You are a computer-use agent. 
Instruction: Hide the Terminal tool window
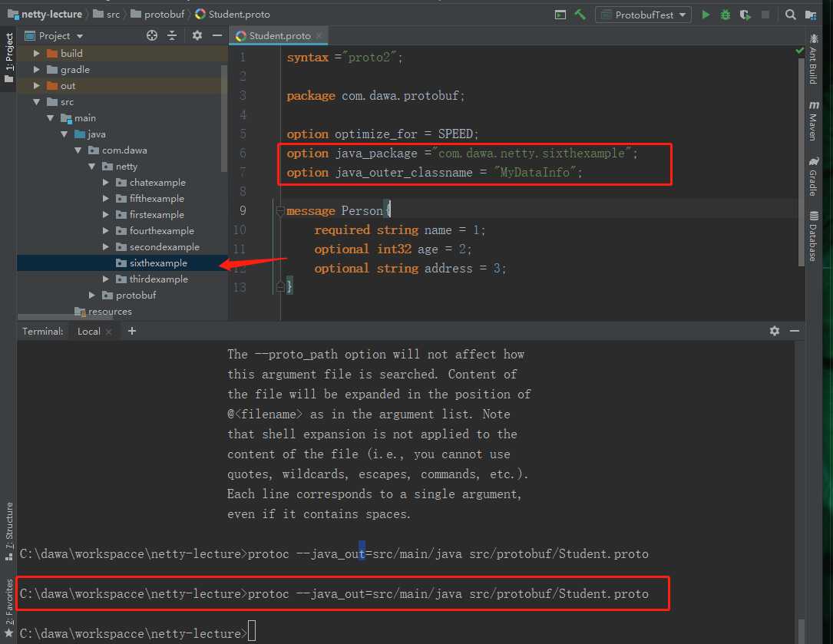pyautogui.click(x=794, y=331)
